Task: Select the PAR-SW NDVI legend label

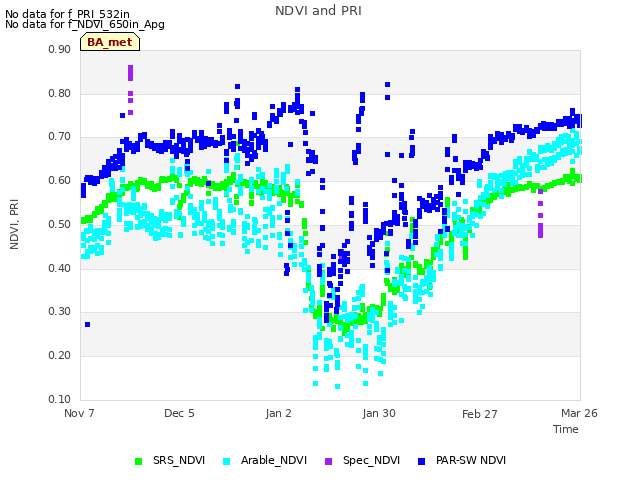Action: pyautogui.click(x=471, y=460)
